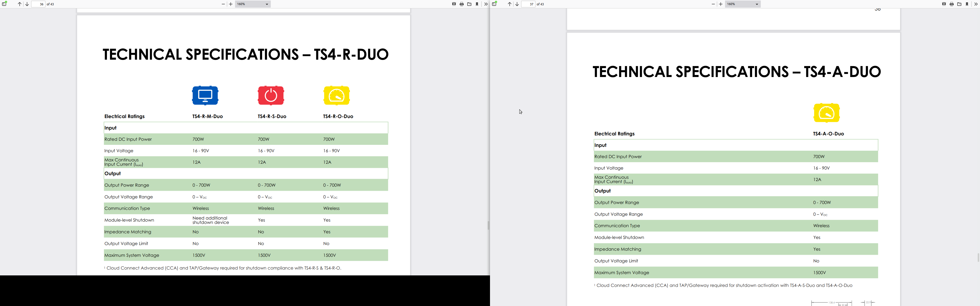Viewport: 980px width, 306px height.
Task: Go to next page in left viewer
Action: click(27, 4)
